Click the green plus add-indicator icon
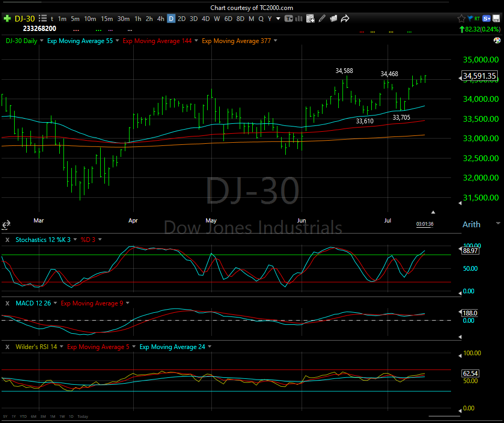Screen dimensions: 504x423 click(x=7, y=19)
